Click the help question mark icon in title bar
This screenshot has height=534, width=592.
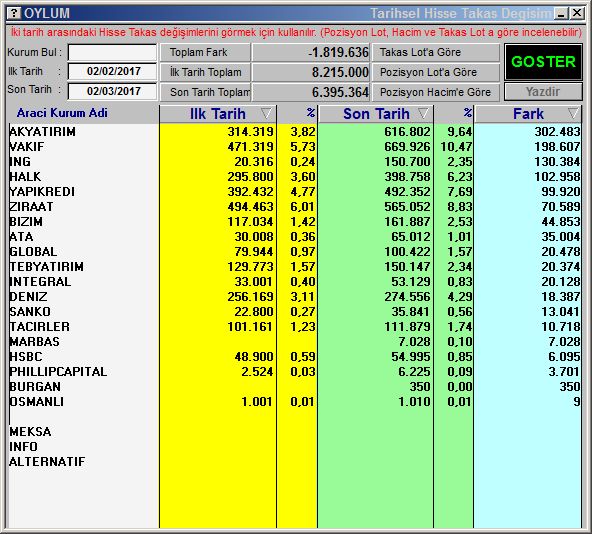click(14, 13)
